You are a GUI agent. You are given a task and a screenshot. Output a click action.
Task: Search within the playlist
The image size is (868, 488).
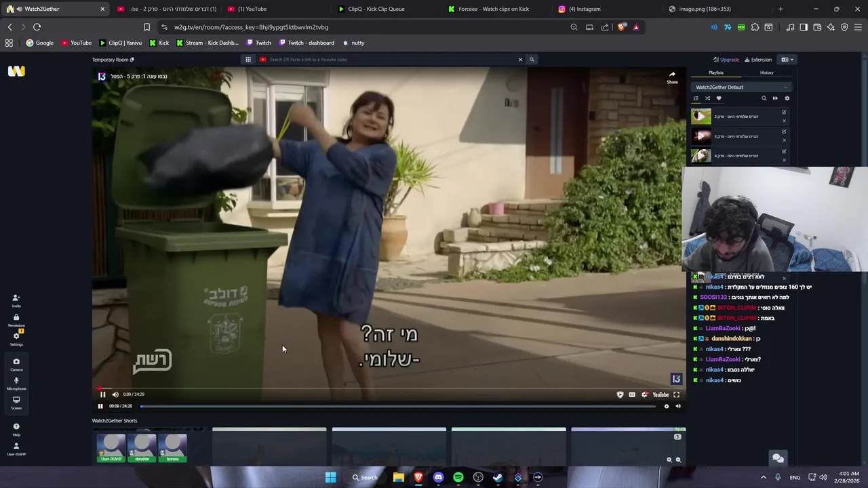[764, 98]
